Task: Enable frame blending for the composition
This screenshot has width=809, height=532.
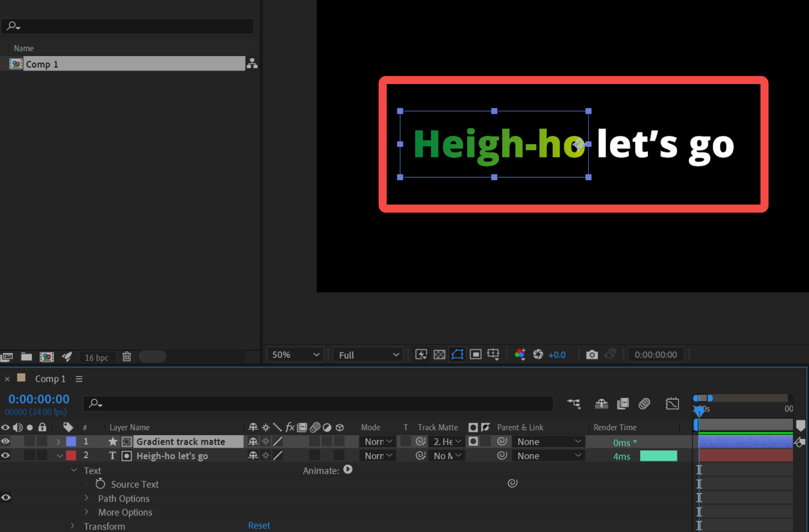Action: 623,403
